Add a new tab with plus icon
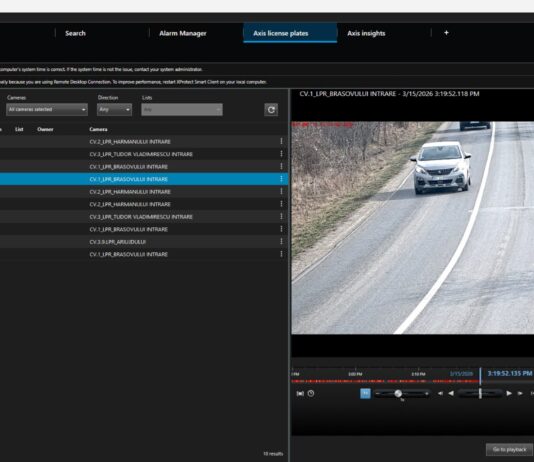This screenshot has height=462, width=534. (446, 33)
